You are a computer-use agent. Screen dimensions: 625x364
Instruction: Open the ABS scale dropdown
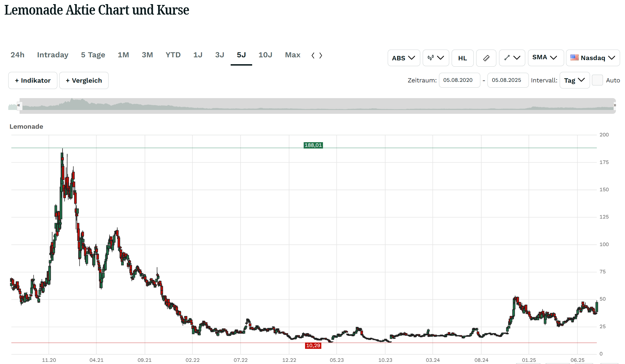tap(404, 58)
